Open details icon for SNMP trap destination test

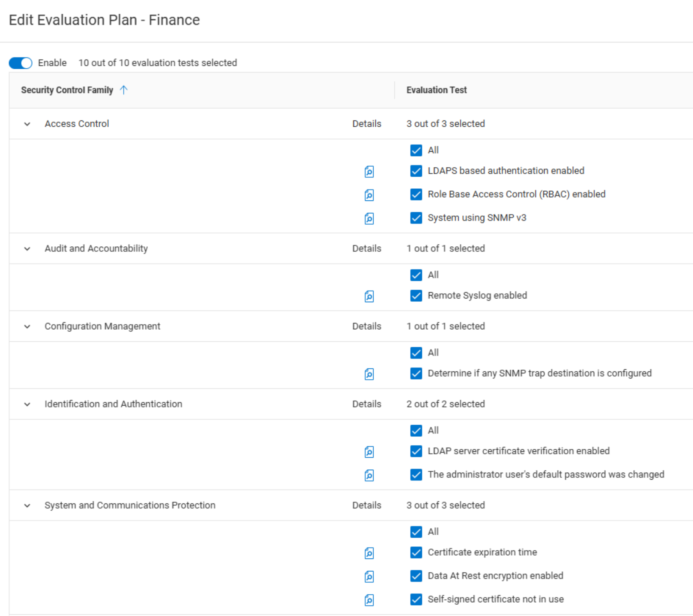point(369,374)
